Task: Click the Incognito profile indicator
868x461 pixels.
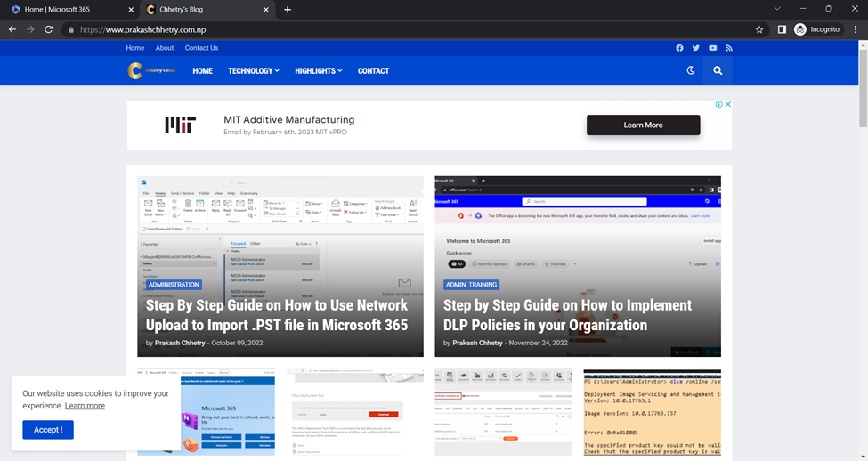Action: pyautogui.click(x=817, y=29)
